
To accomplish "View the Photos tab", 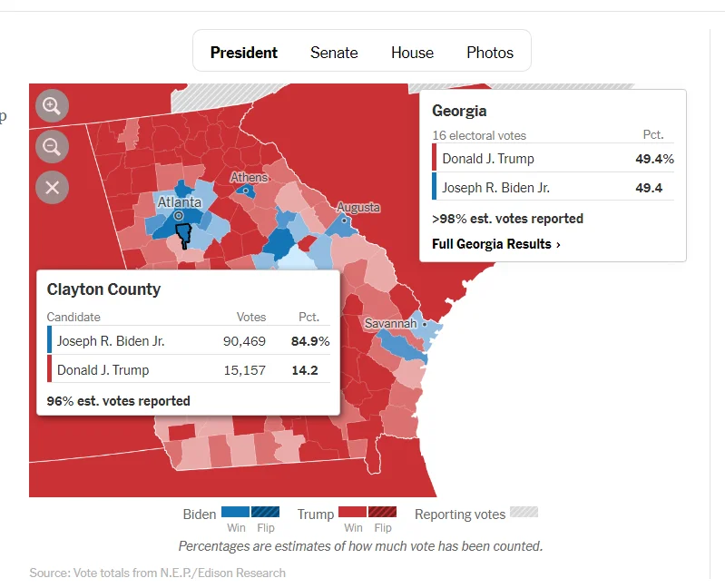I will tap(490, 53).
